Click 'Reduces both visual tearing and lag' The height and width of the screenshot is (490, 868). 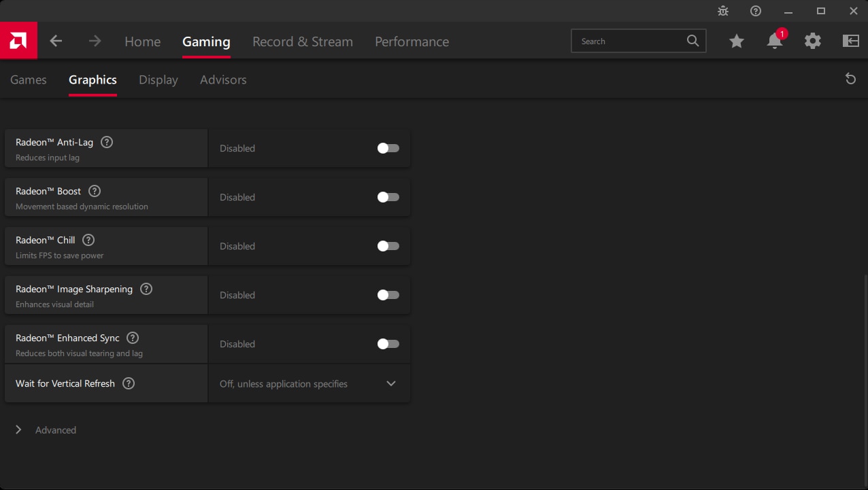click(x=80, y=353)
